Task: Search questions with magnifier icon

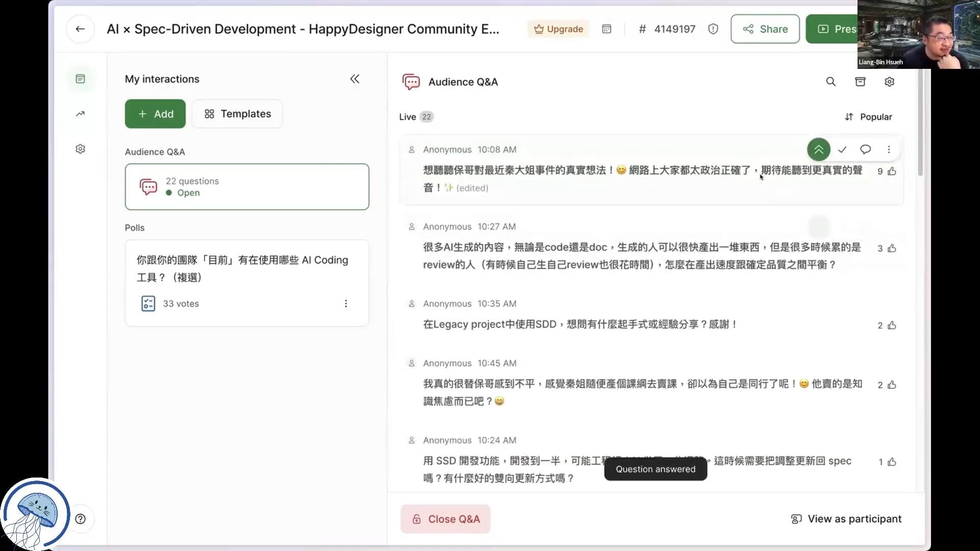Action: click(x=830, y=82)
